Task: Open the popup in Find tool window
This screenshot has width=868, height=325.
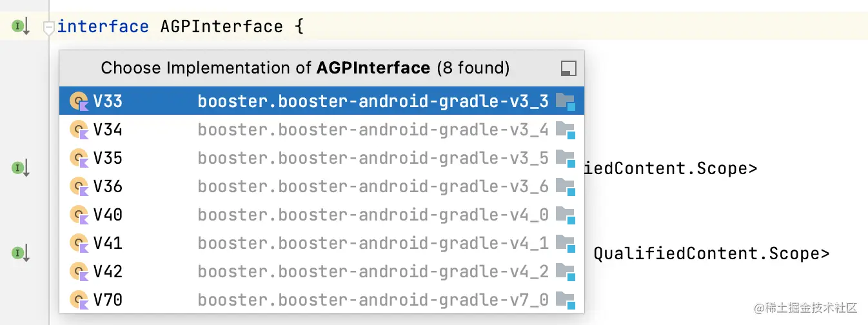Action: [x=568, y=68]
